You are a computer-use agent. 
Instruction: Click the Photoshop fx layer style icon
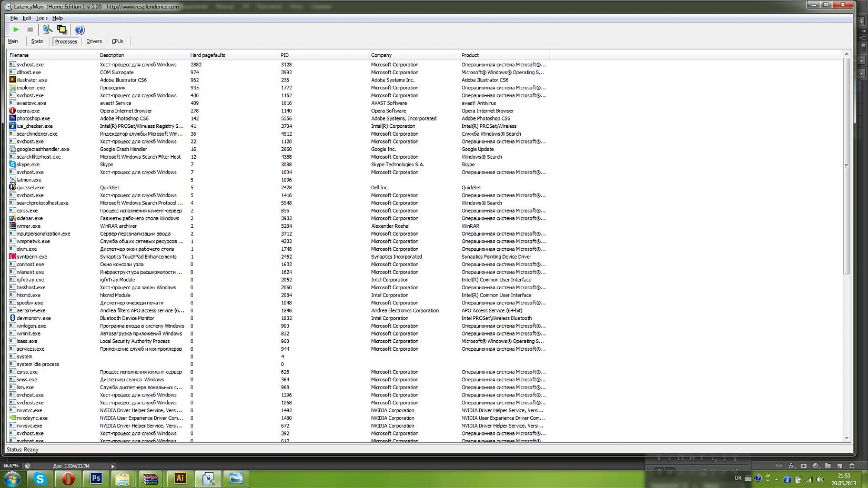point(791,465)
